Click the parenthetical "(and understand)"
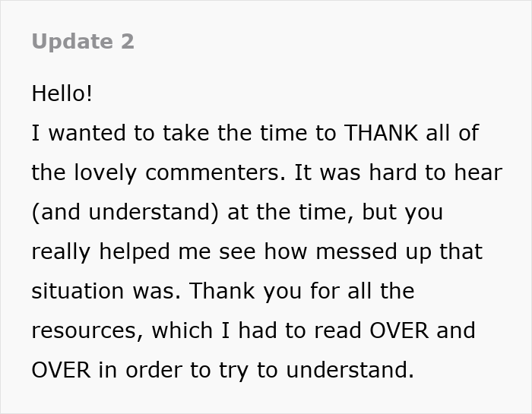Viewport: 532px width, 414px height. coord(125,212)
